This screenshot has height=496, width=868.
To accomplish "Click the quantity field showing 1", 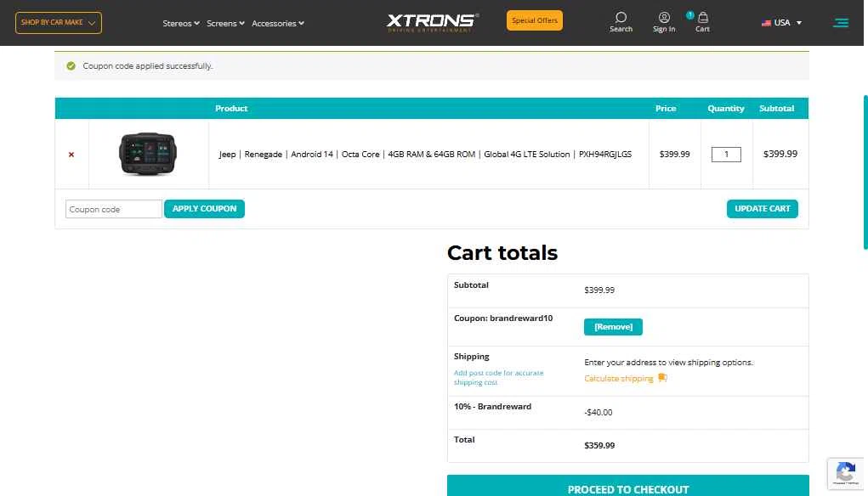I will click(726, 155).
